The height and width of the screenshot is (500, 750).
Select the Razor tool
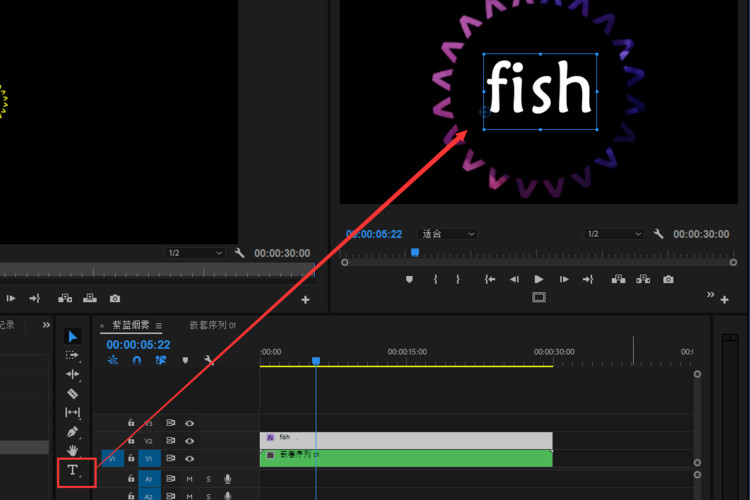click(72, 393)
